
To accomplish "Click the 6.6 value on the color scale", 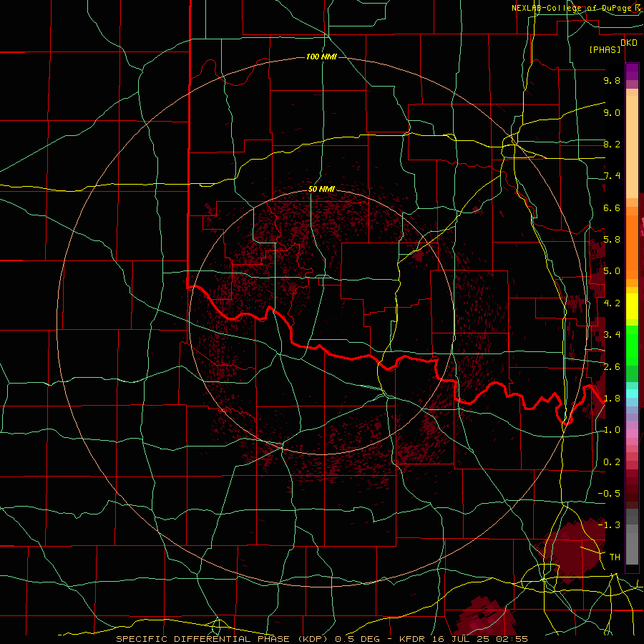I will [x=612, y=208].
